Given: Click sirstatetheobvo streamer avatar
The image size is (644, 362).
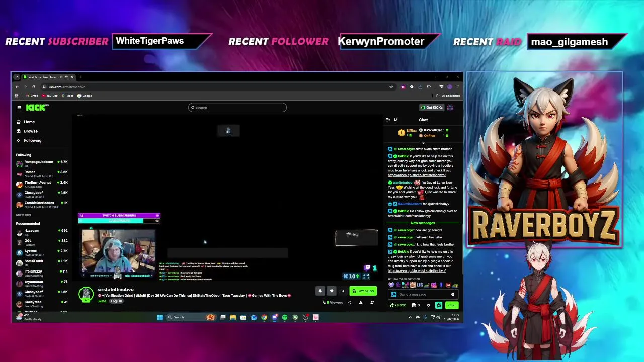Looking at the screenshot, I should [86, 294].
